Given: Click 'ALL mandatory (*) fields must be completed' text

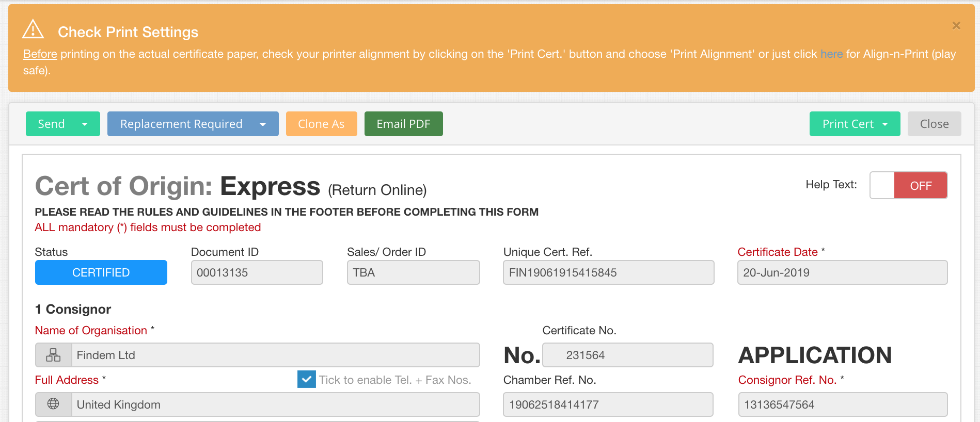Looking at the screenshot, I should (148, 228).
